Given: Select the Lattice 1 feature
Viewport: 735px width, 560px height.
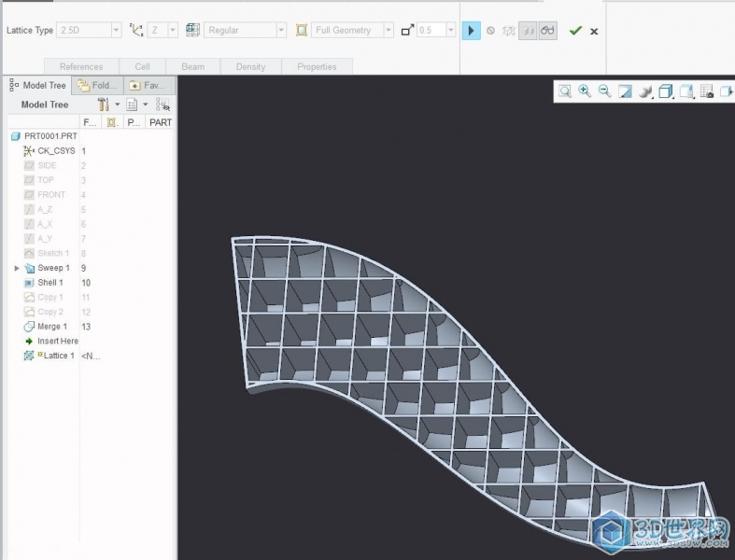Looking at the screenshot, I should [49, 356].
